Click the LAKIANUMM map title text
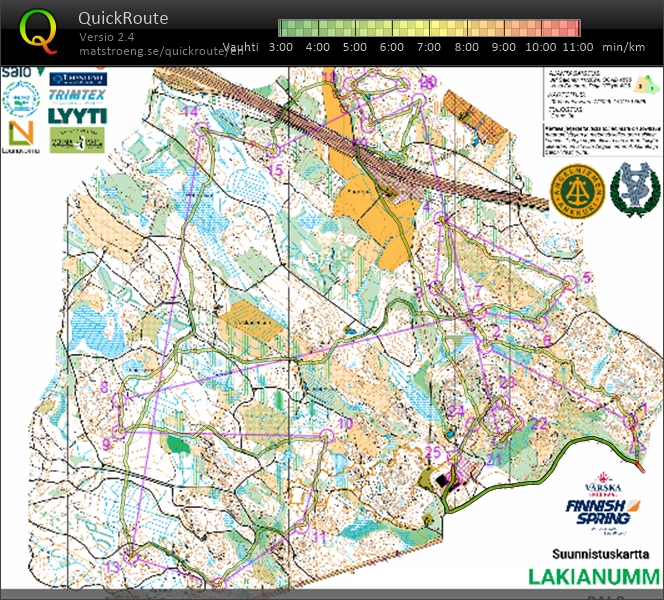The width and height of the screenshot is (664, 600). (x=593, y=577)
